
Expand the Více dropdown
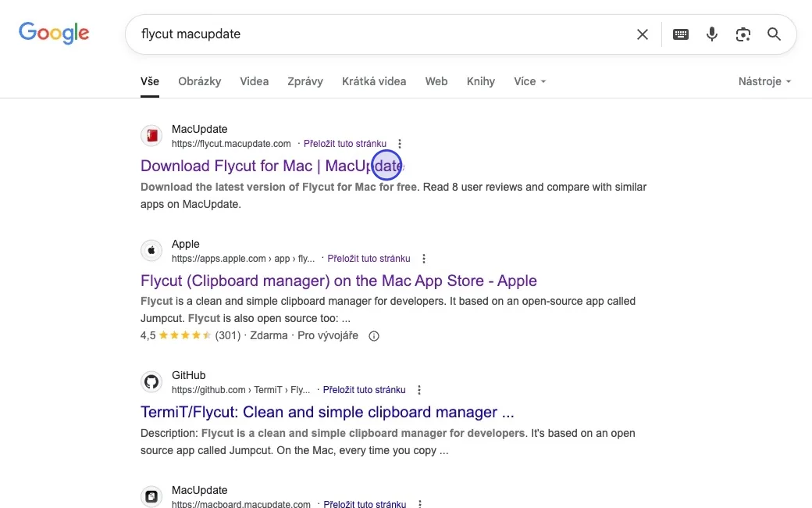(x=530, y=81)
